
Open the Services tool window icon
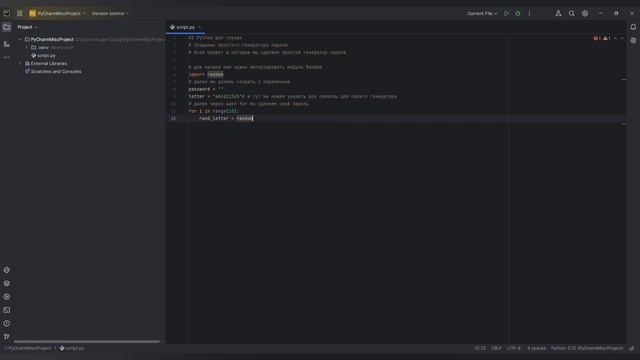(7, 297)
